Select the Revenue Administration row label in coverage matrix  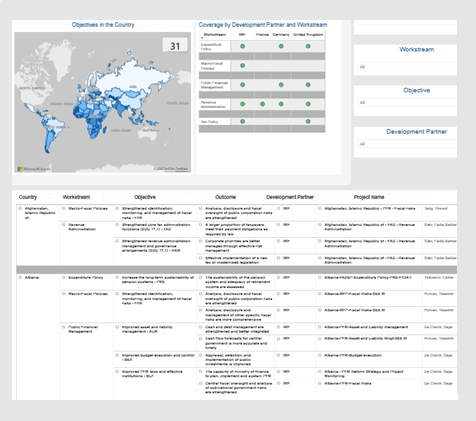(x=213, y=104)
